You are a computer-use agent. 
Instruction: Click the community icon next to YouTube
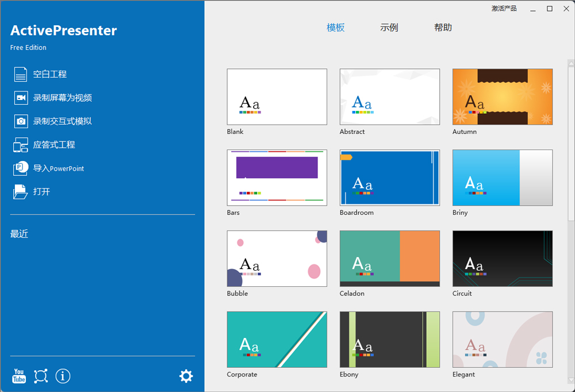coord(41,376)
